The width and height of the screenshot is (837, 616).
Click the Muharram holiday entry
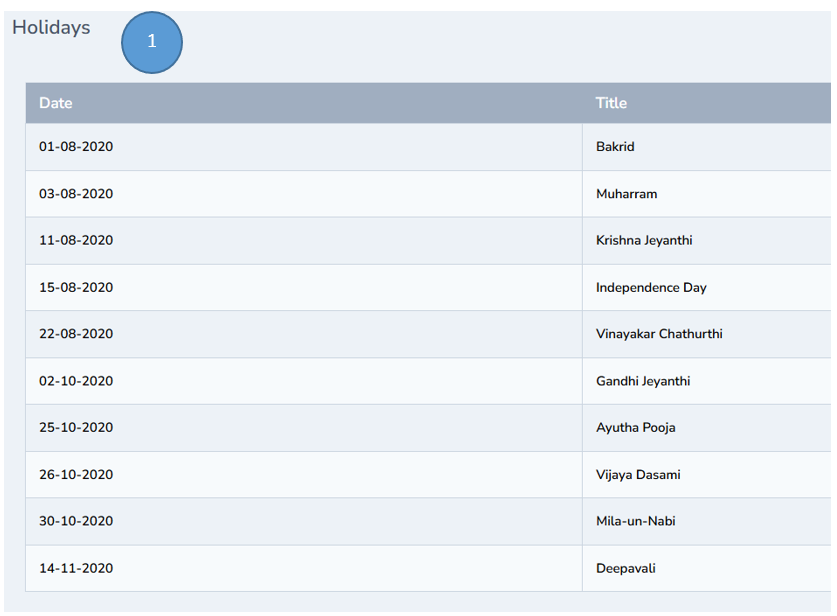300,194
